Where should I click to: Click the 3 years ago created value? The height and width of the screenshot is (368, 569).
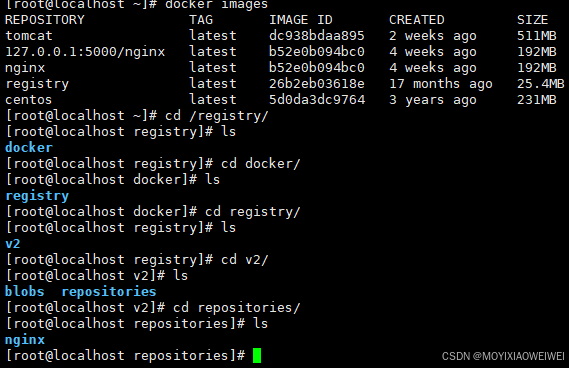click(433, 100)
